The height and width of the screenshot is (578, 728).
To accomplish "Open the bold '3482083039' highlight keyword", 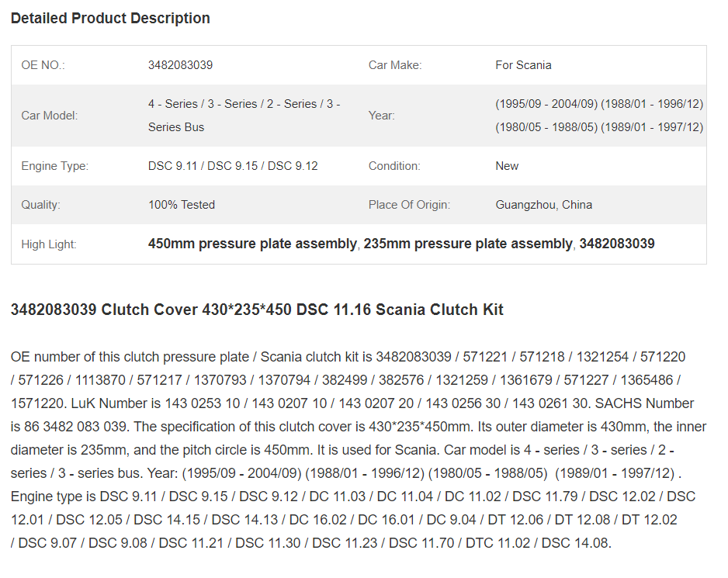I will click(616, 244).
